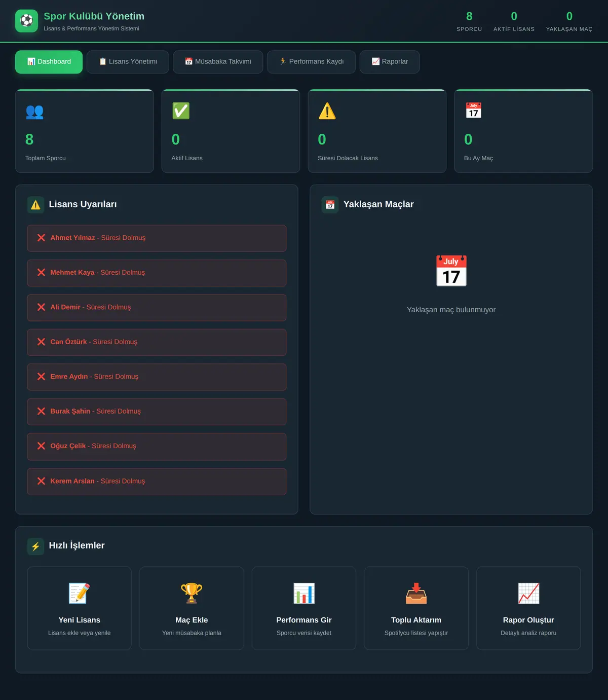Click the Spor Kulübü Yönetim title
608x700 pixels.
94,16
